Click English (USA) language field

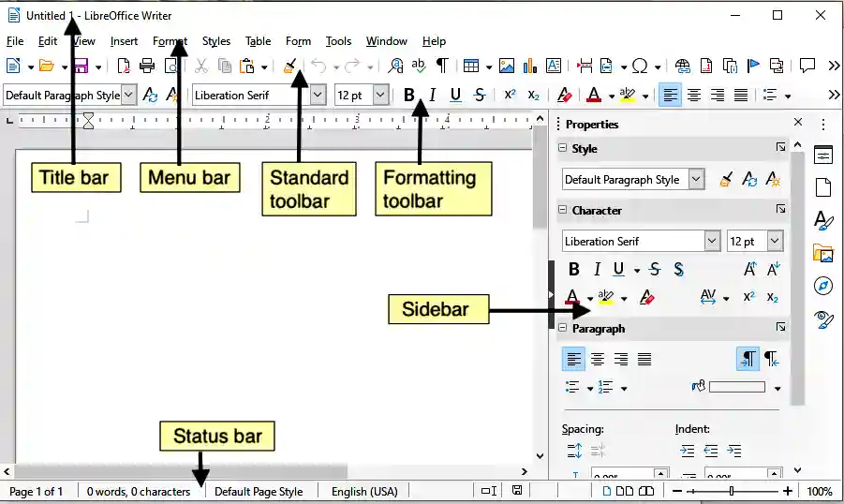(364, 492)
